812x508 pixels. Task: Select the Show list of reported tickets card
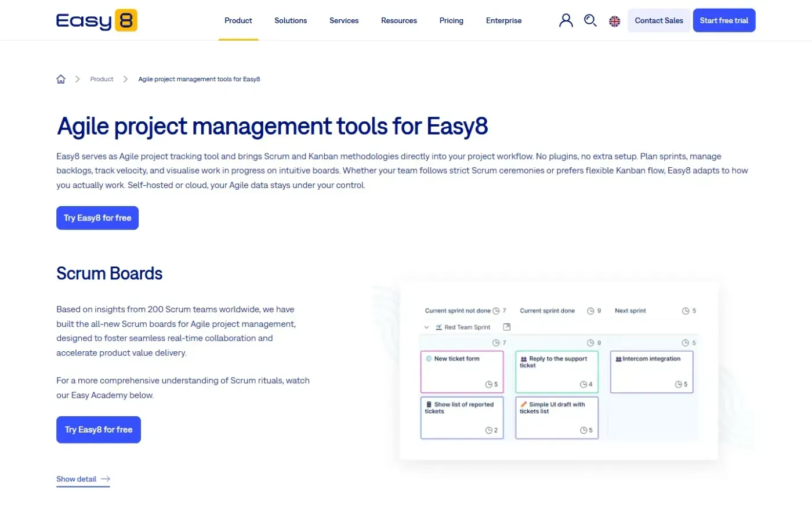click(462, 418)
